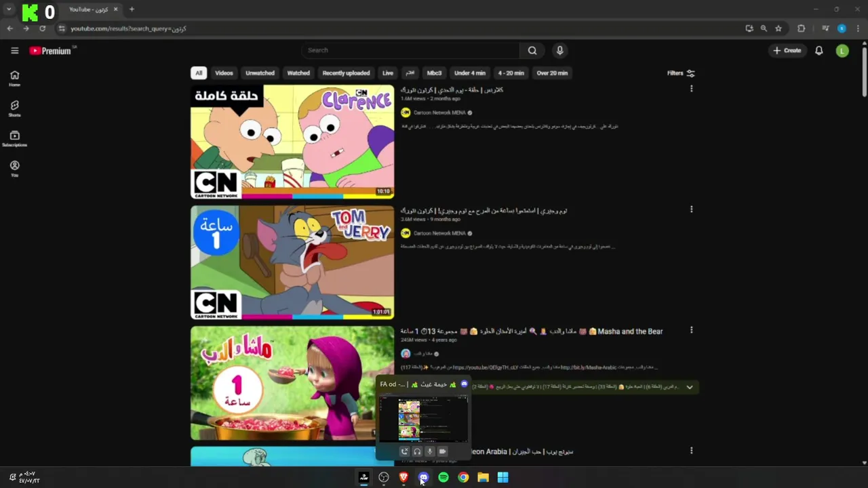868x488 pixels.
Task: Open the Masha and the Bear video title
Action: 531,331
